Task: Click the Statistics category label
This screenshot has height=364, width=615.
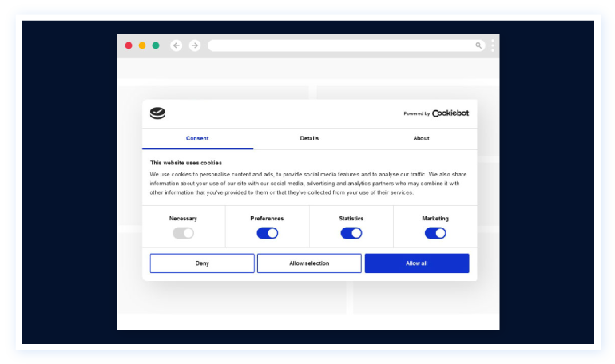Action: pos(351,218)
